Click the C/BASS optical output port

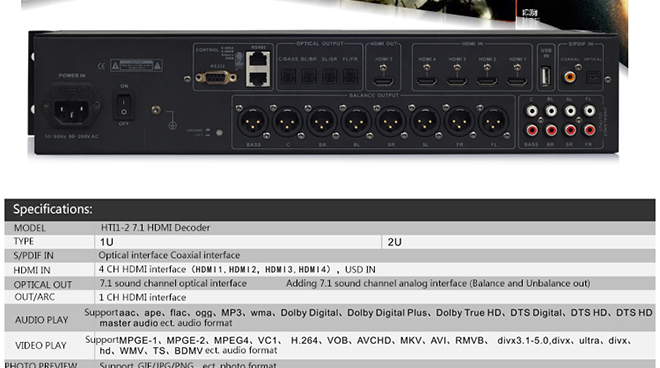(x=288, y=76)
